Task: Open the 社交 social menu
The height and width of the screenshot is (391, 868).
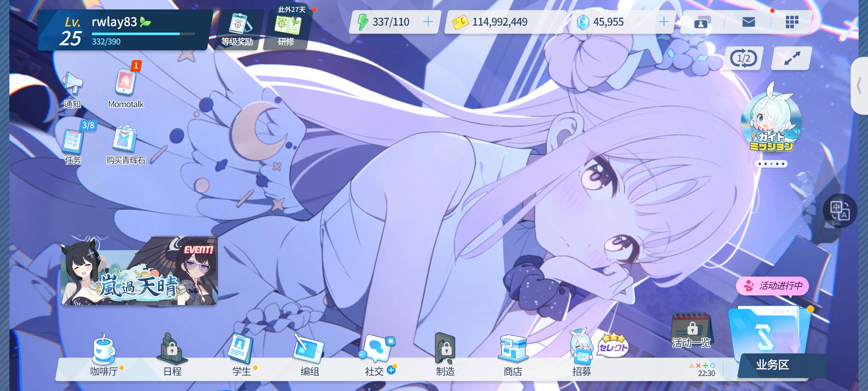Action: pos(378,356)
